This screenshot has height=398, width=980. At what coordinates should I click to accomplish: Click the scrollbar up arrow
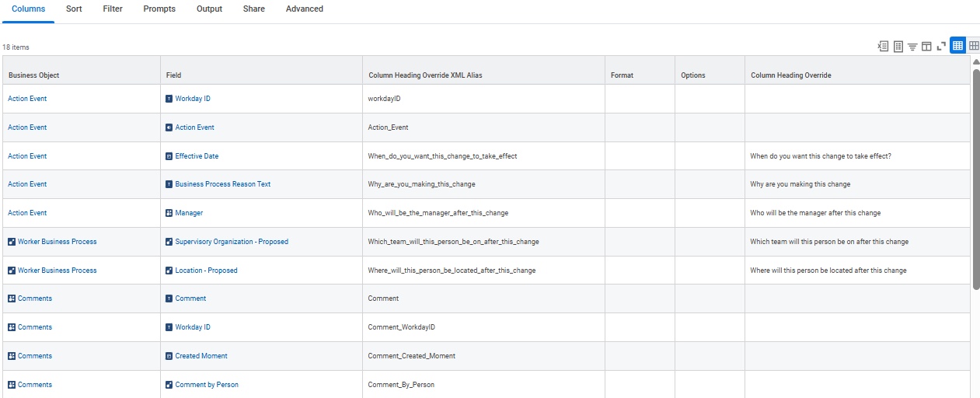[976, 62]
